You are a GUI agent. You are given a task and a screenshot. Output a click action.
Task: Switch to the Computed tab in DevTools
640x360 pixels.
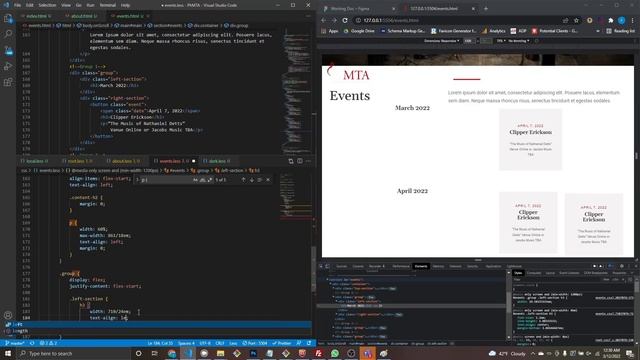pyautogui.click(x=533, y=273)
